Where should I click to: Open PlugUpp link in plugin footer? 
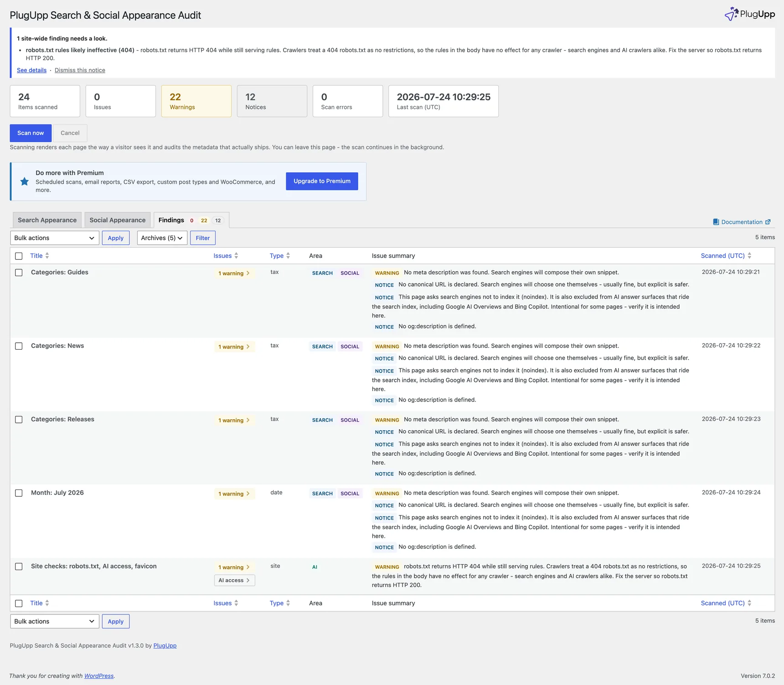tap(165, 645)
